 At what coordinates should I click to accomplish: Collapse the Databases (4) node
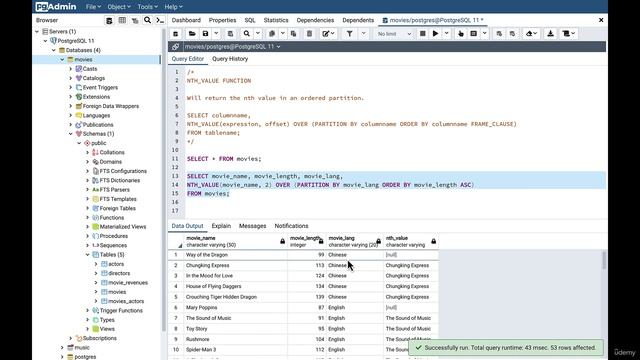(54, 50)
